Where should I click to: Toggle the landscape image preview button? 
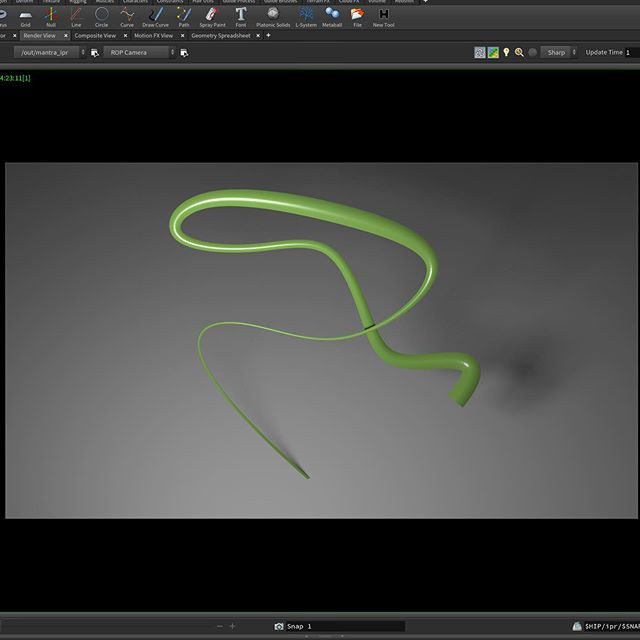click(x=493, y=52)
